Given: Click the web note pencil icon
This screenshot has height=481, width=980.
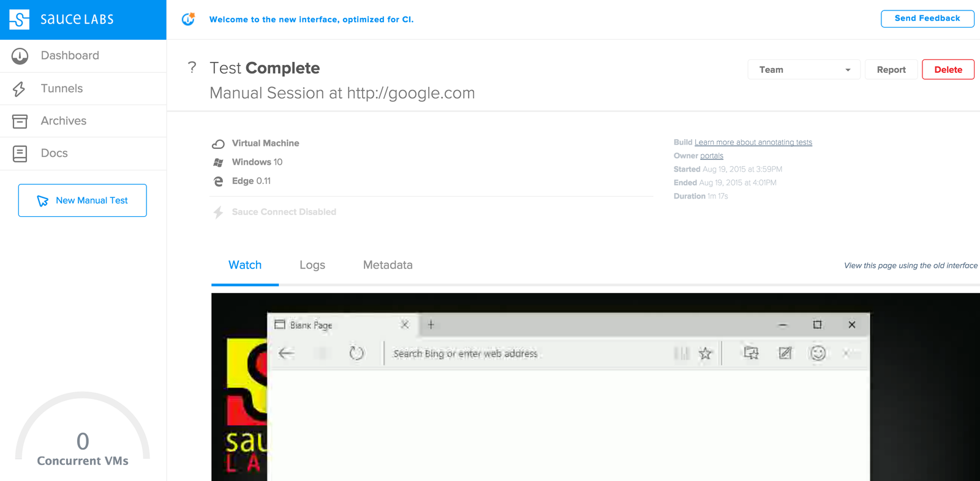Looking at the screenshot, I should (785, 353).
